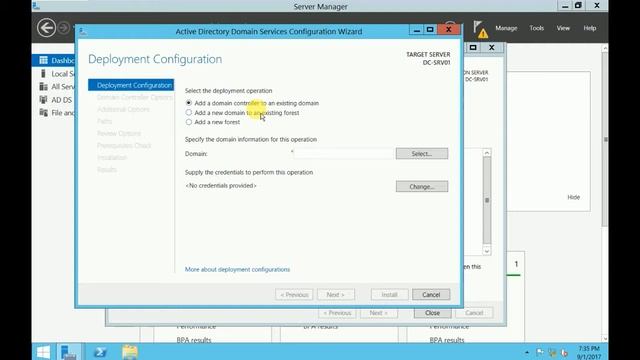Click the Dashboard grid icon in sidebar
The height and width of the screenshot is (360, 640).
point(44,60)
